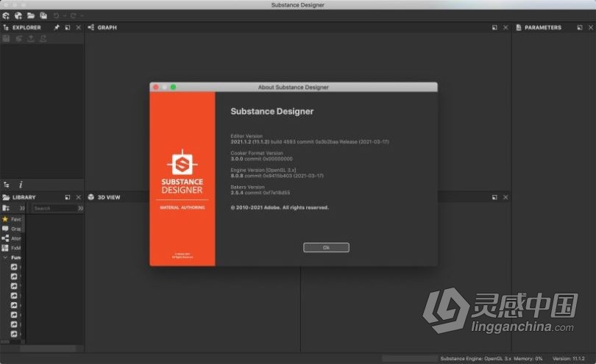This screenshot has height=364, width=596.
Task: Redo the action in main toolbar
Action: [73, 15]
